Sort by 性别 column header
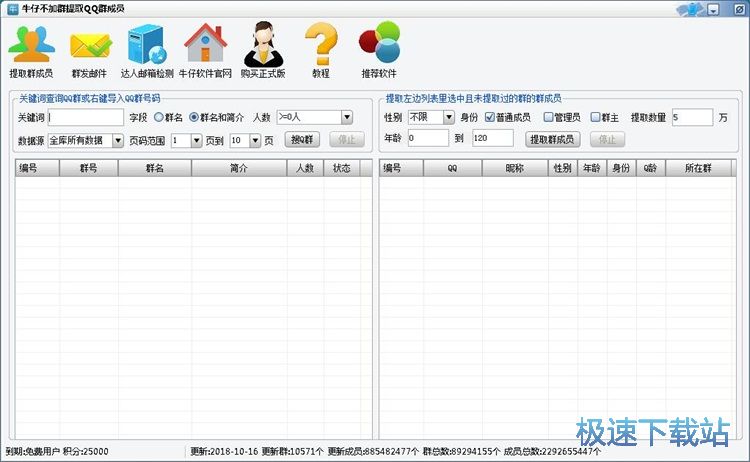Image resolution: width=750 pixels, height=462 pixels. click(562, 168)
